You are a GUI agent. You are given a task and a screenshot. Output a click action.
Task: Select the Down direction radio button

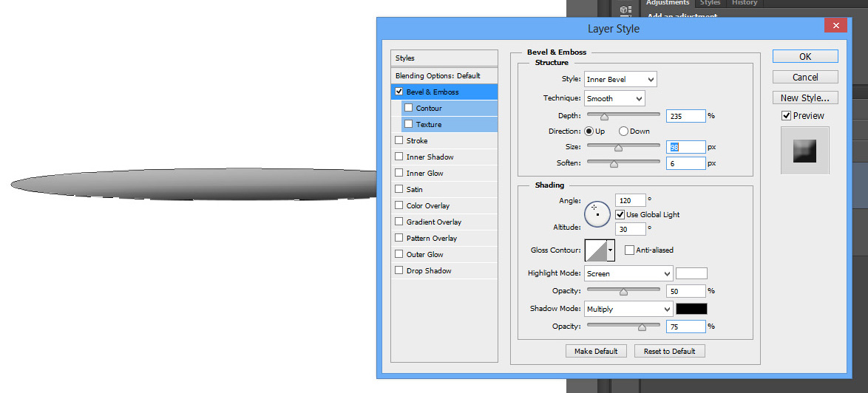coord(623,131)
